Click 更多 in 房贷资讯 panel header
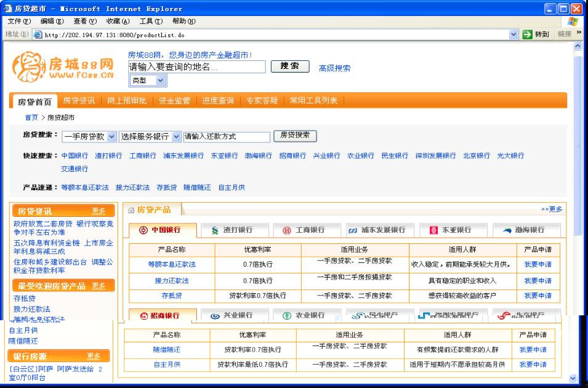Image resolution: width=588 pixels, height=388 pixels. click(99, 211)
